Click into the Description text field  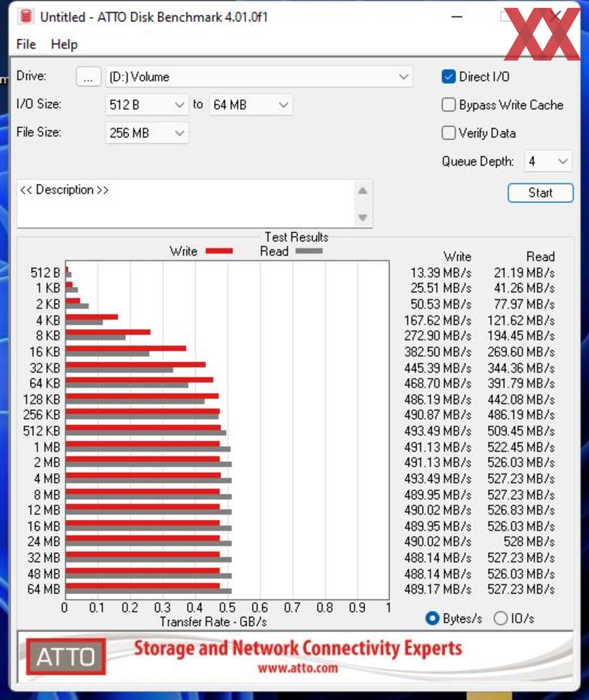pyautogui.click(x=185, y=203)
